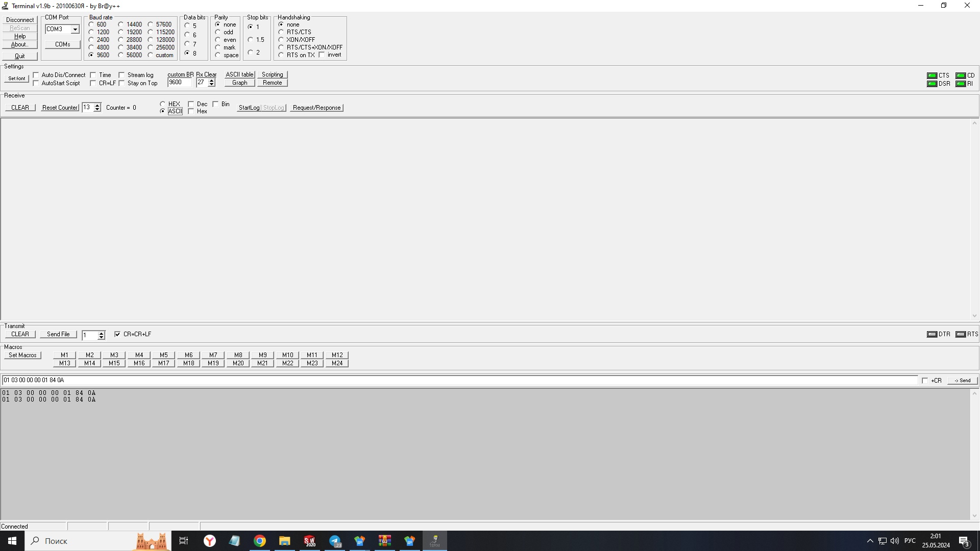Open SolidWorks 2020 taskbar icon

point(310,541)
